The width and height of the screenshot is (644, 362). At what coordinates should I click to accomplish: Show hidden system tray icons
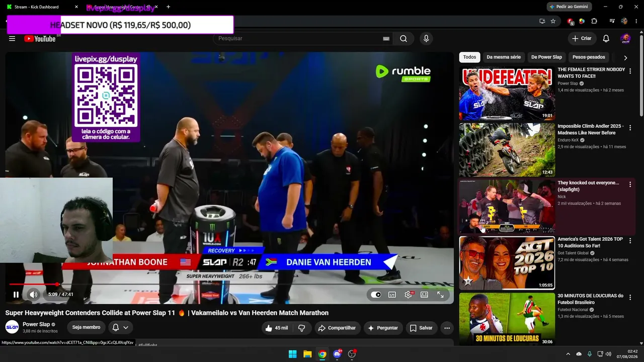[x=568, y=354]
